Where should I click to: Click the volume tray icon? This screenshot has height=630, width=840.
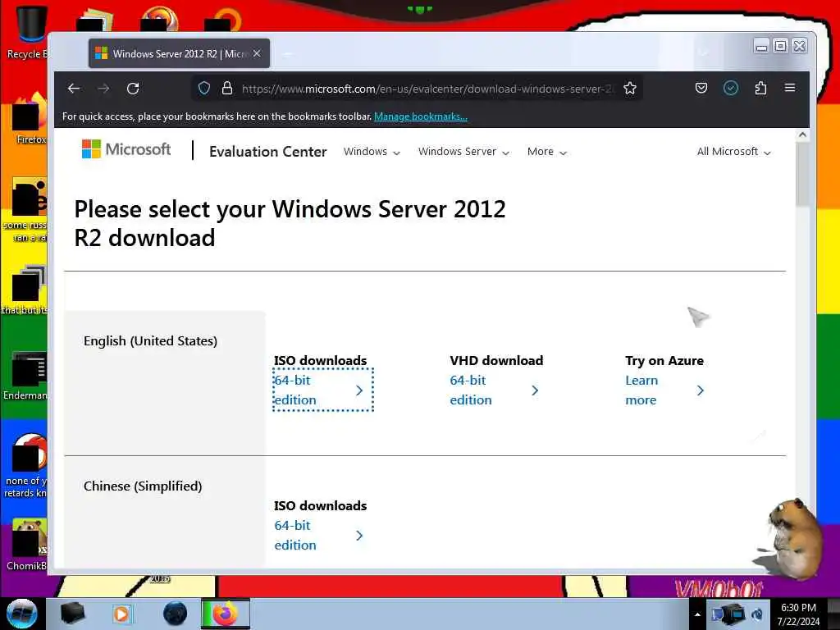[x=757, y=614]
